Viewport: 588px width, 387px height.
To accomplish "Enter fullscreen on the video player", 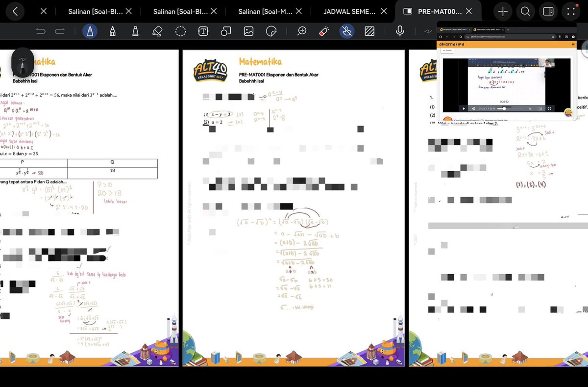I will [549, 108].
